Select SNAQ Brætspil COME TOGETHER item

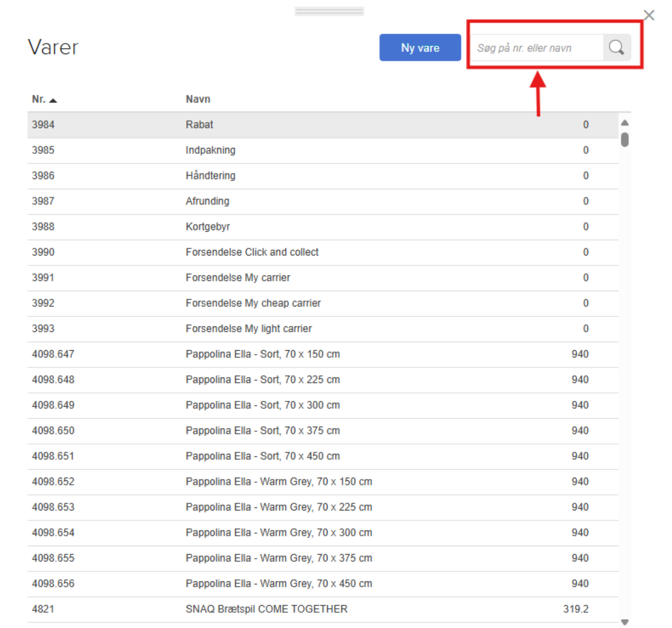(266, 609)
